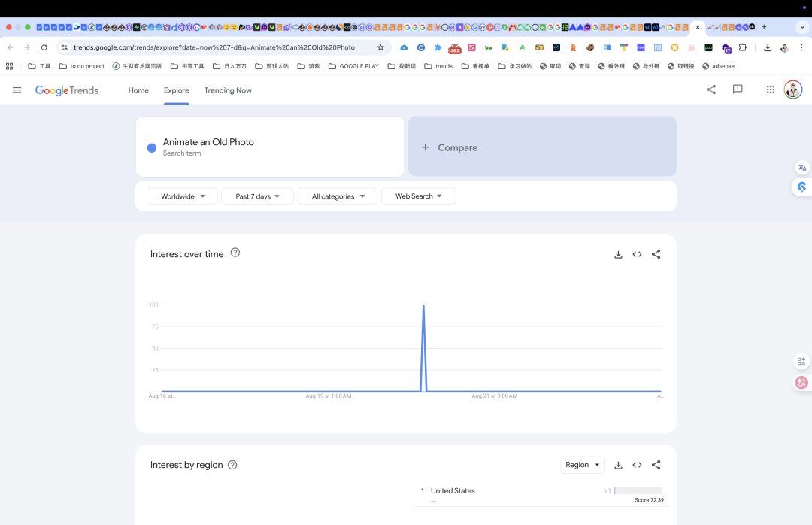Open the Google apps grid
The image size is (812, 525).
771,90
